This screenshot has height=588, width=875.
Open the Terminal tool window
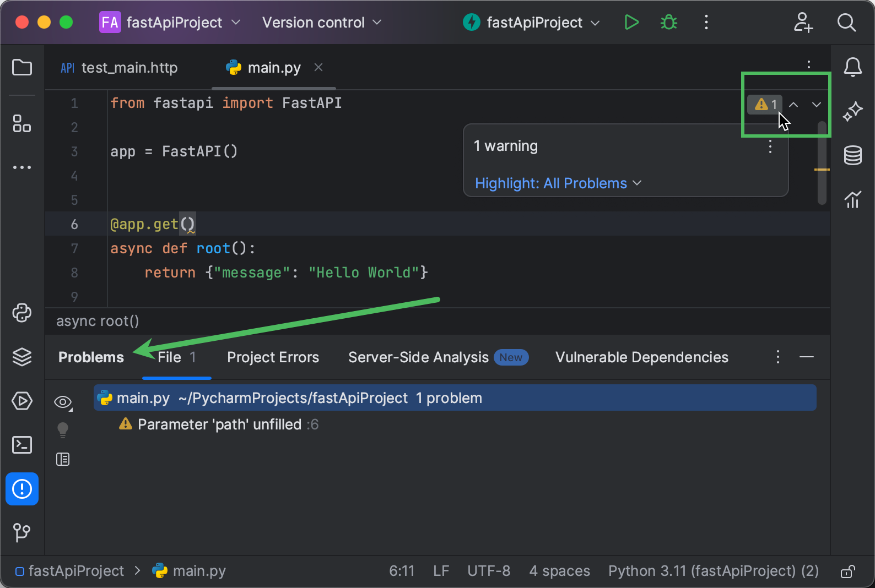point(22,445)
